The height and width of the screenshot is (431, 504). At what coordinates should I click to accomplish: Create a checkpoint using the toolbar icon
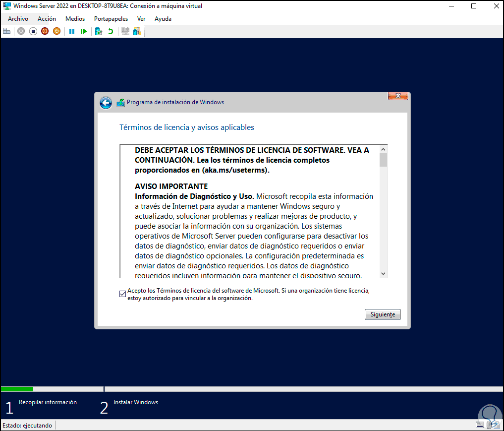tap(98, 31)
